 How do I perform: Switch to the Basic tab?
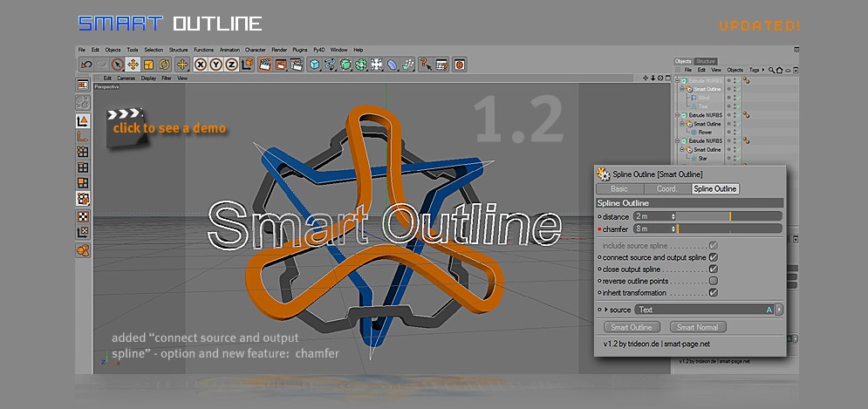(619, 188)
